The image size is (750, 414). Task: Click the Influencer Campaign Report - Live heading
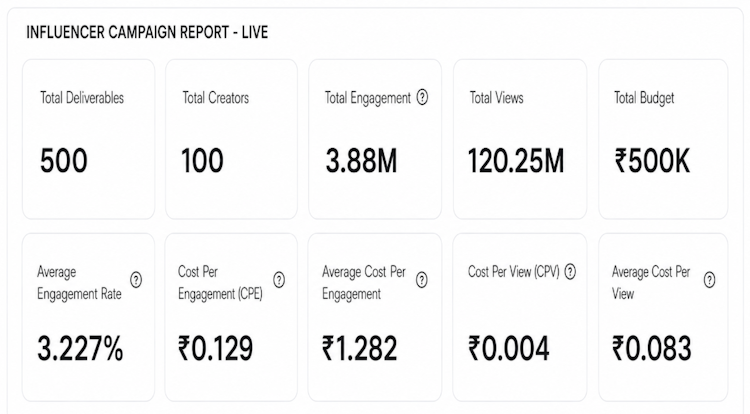pyautogui.click(x=147, y=33)
